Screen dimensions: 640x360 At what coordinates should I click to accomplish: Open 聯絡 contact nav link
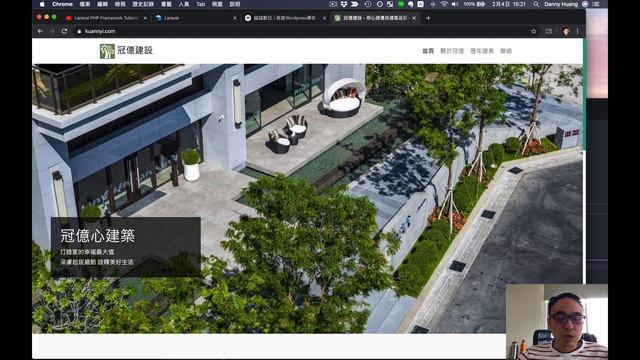(506, 51)
